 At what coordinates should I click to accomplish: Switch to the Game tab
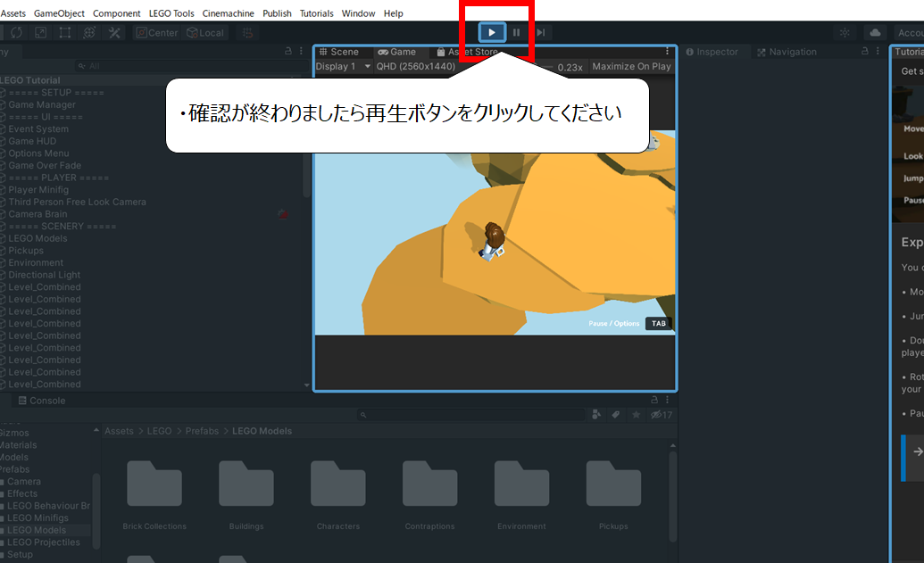[x=397, y=52]
